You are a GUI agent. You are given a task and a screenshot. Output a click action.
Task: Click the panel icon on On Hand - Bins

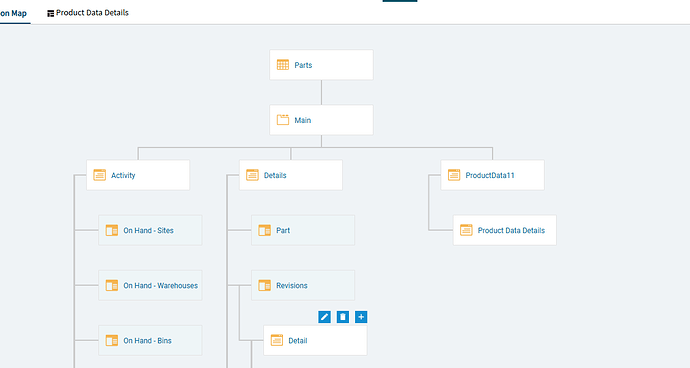click(112, 340)
